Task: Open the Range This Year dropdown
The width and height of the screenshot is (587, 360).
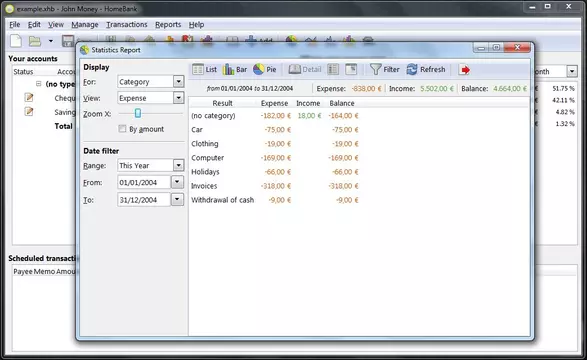Action: click(179, 165)
